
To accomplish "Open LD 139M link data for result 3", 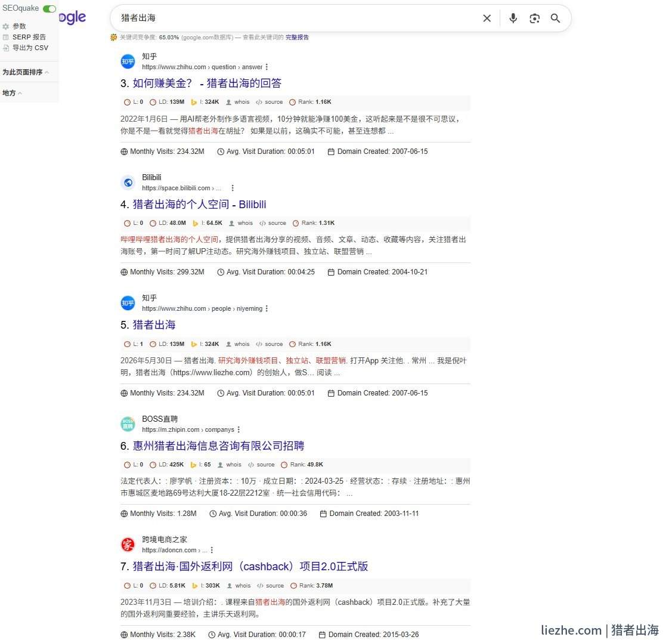I will click(167, 102).
